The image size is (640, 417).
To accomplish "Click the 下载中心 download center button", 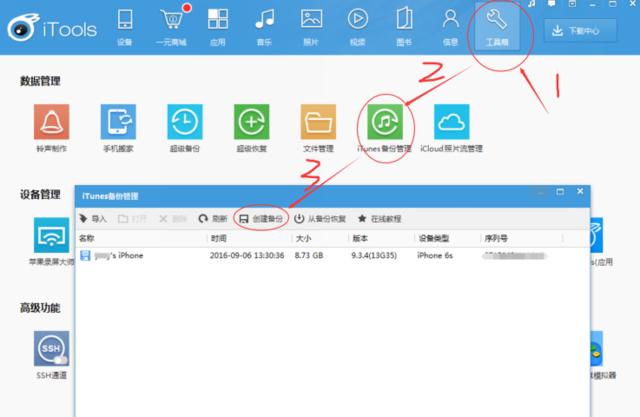I will tap(580, 31).
